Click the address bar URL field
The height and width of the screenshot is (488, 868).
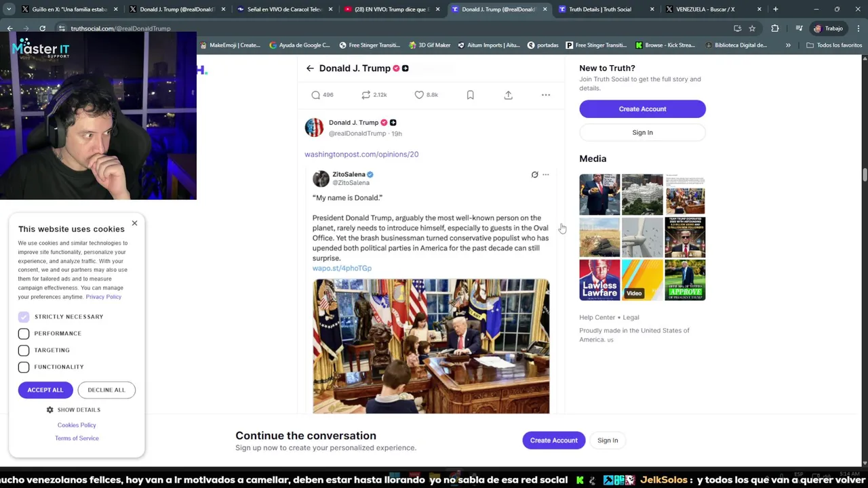click(393, 28)
